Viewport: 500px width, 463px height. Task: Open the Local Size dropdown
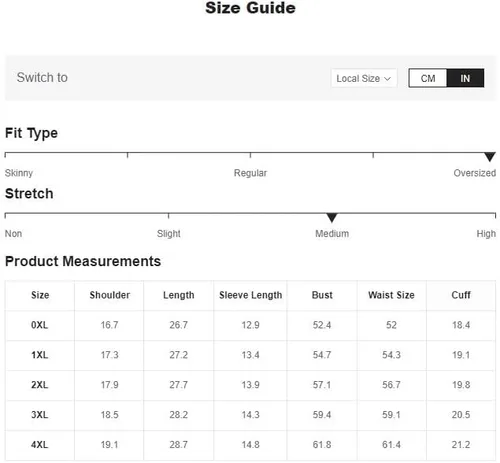pyautogui.click(x=364, y=78)
